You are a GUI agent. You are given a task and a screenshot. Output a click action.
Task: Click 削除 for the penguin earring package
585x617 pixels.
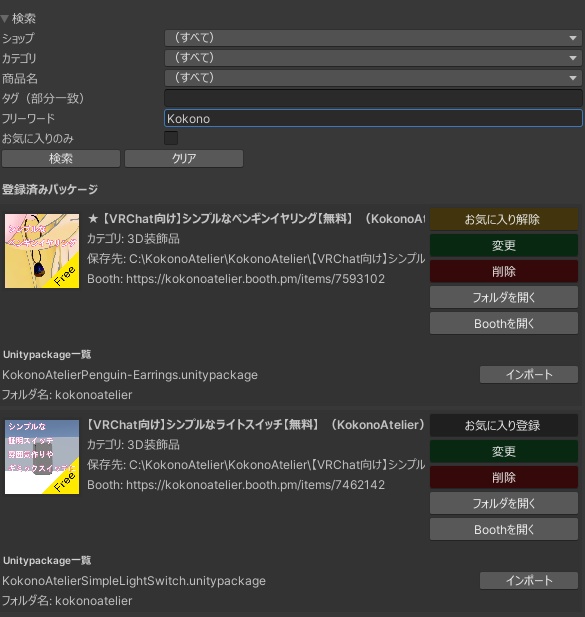[504, 271]
